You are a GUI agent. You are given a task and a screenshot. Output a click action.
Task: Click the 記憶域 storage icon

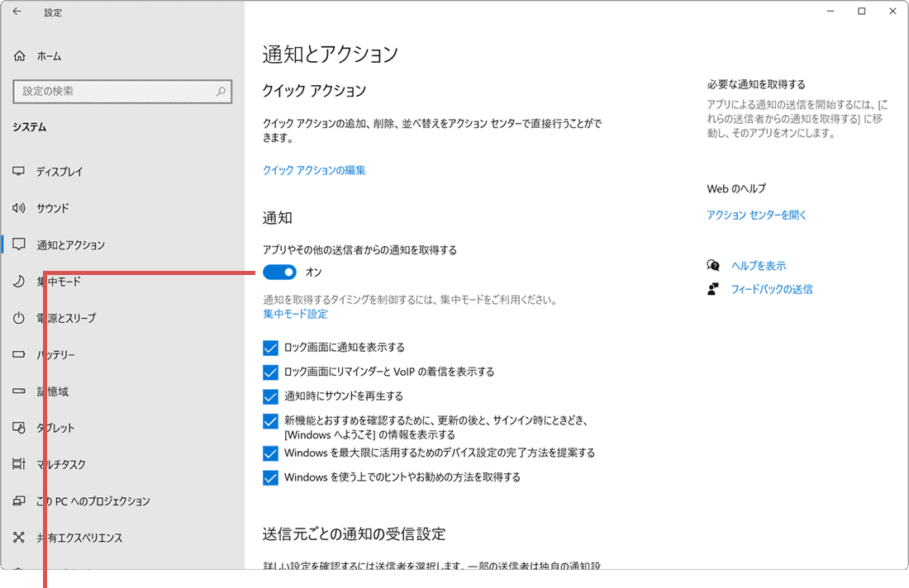[x=19, y=391]
